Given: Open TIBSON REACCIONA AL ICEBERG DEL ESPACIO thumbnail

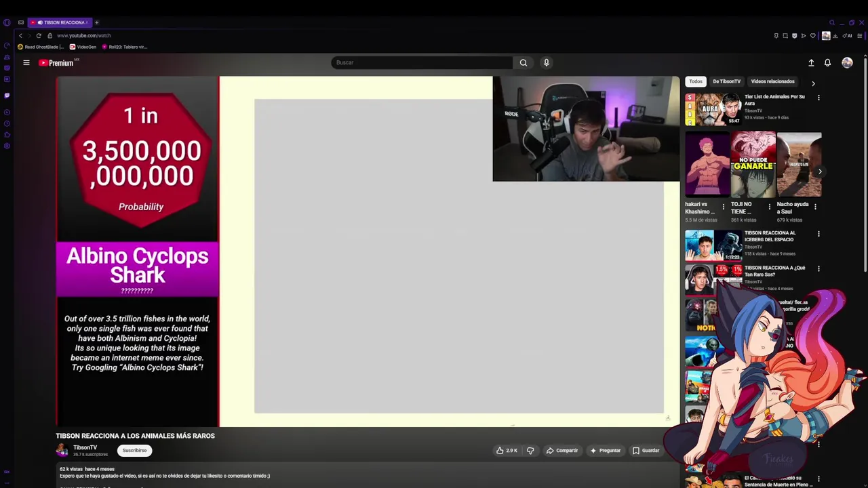Looking at the screenshot, I should pyautogui.click(x=713, y=245).
